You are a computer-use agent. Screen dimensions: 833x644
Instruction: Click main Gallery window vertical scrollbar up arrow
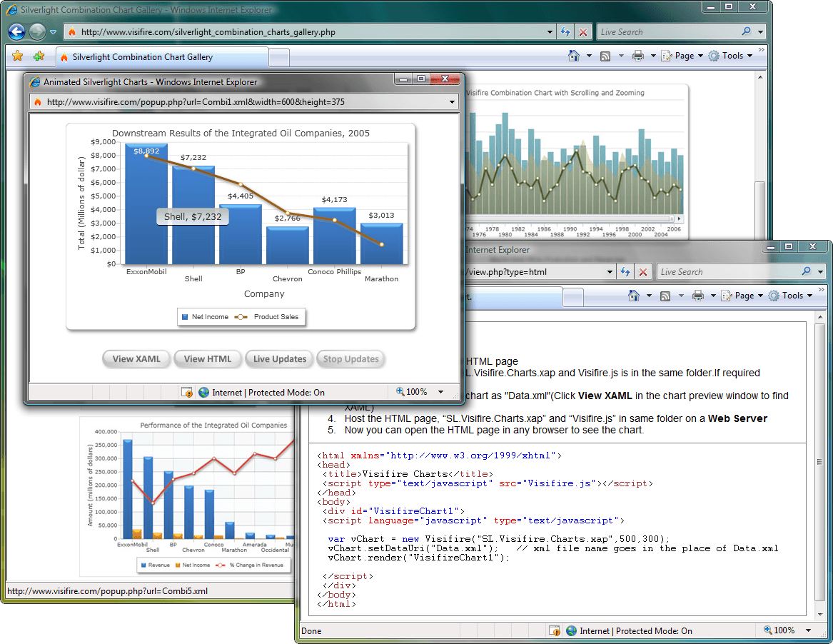pos(760,78)
